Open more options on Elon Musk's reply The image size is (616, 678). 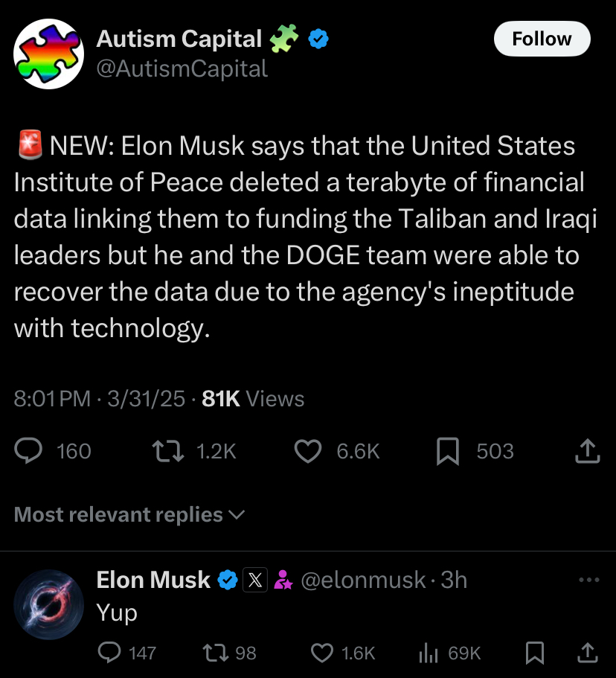coord(588,580)
